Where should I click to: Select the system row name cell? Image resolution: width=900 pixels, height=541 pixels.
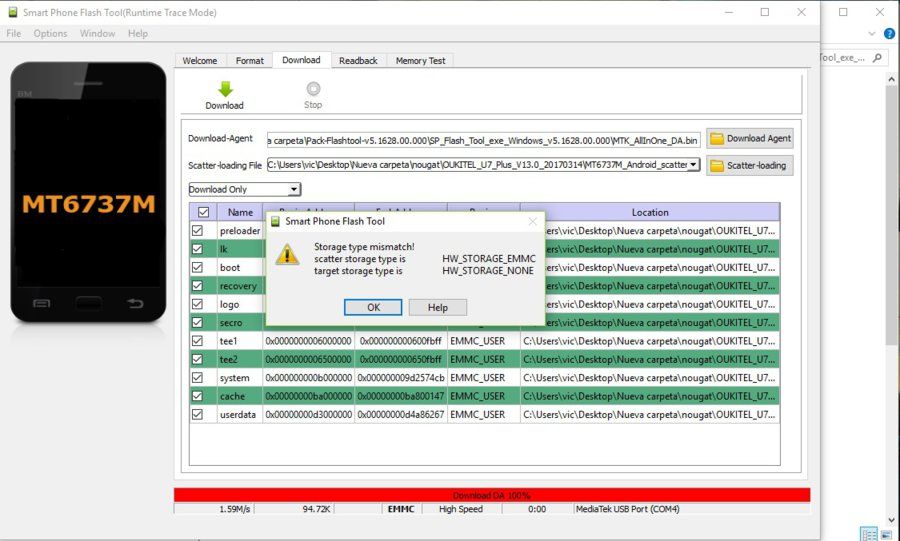[239, 377]
